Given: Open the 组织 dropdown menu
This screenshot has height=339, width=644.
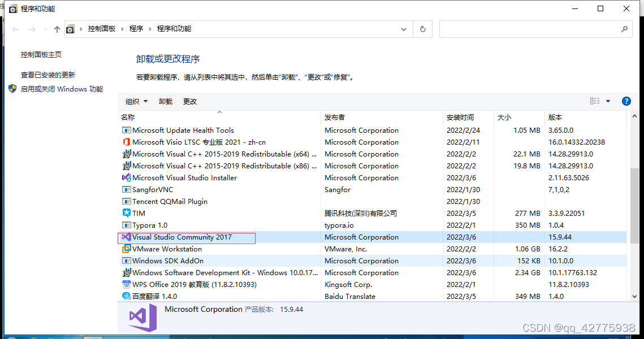Looking at the screenshot, I should 136,101.
